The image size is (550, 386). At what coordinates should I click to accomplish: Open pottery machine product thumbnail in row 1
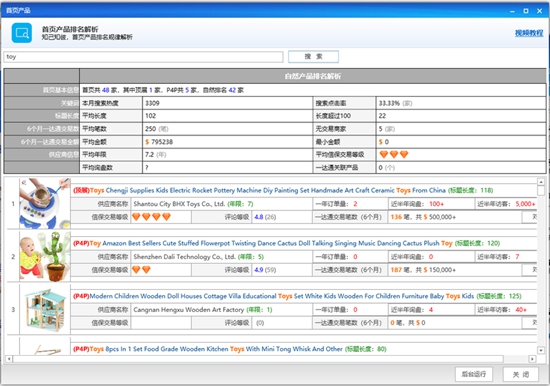45,204
